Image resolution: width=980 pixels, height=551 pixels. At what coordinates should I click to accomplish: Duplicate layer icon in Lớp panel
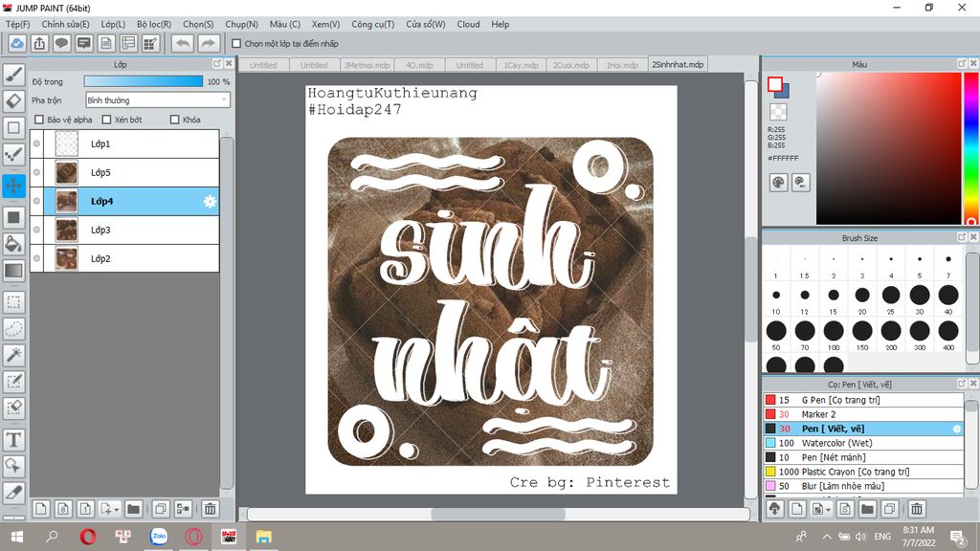coord(161,509)
